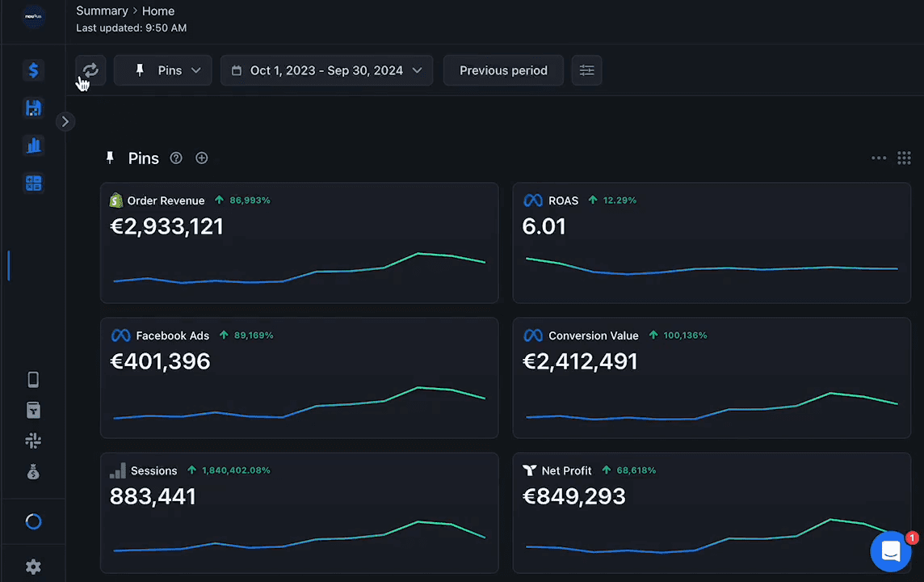Expand the sidebar with chevron arrow
924x582 pixels.
pyautogui.click(x=65, y=121)
